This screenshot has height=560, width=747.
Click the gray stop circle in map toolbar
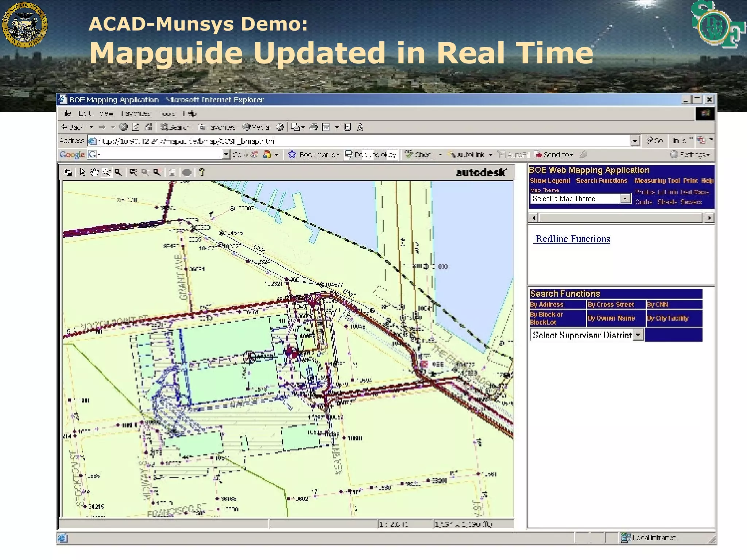point(187,172)
